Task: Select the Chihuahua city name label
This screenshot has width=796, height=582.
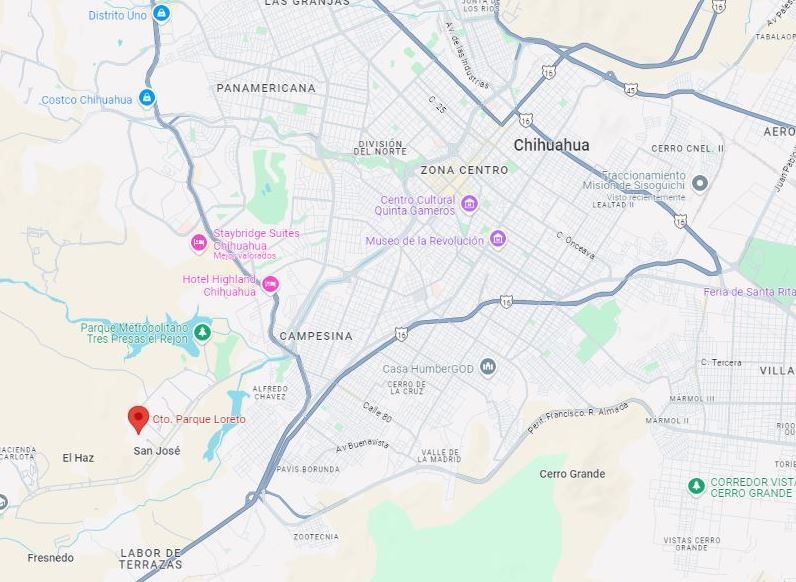Action: (552, 145)
